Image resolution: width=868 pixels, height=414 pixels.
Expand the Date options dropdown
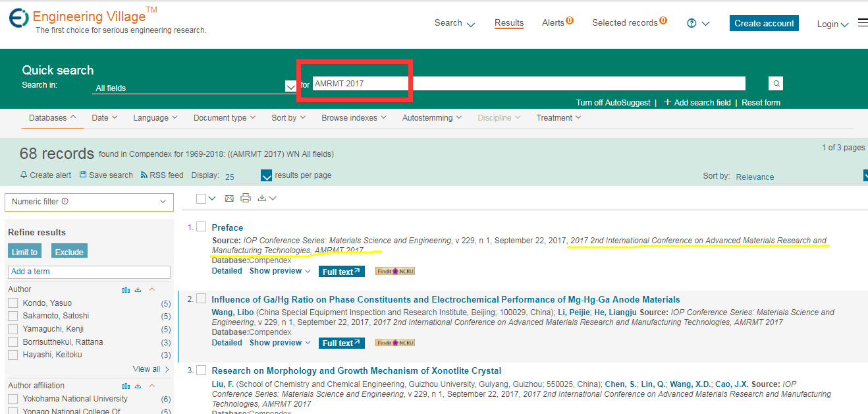tap(105, 118)
